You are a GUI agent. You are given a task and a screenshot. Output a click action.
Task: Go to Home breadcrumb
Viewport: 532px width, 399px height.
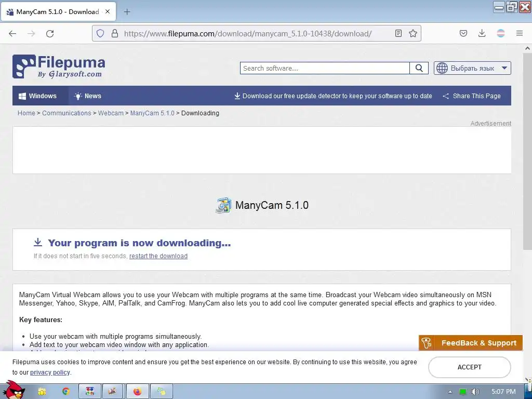(26, 113)
